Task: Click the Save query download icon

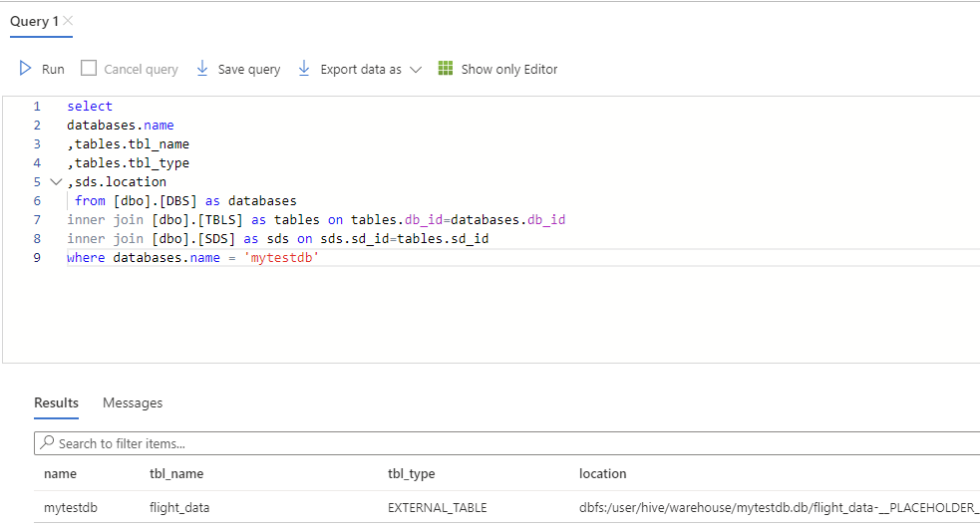Action: (x=202, y=69)
